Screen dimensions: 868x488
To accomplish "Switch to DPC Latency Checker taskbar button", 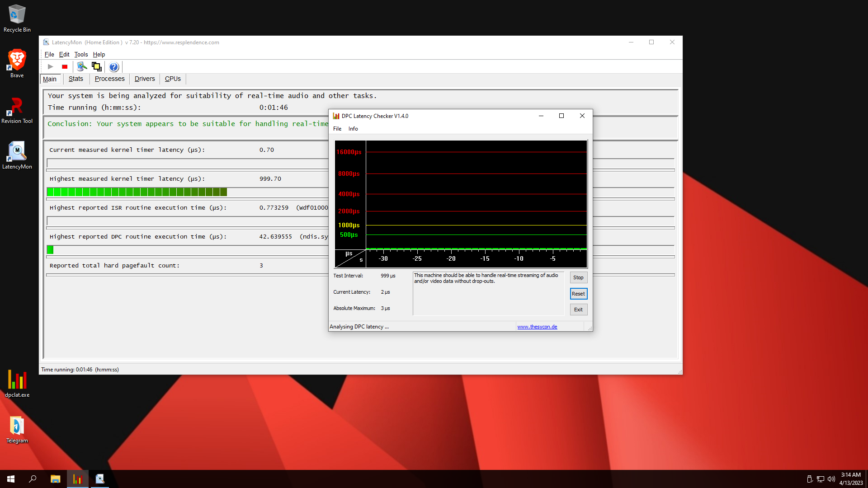I will 78,479.
